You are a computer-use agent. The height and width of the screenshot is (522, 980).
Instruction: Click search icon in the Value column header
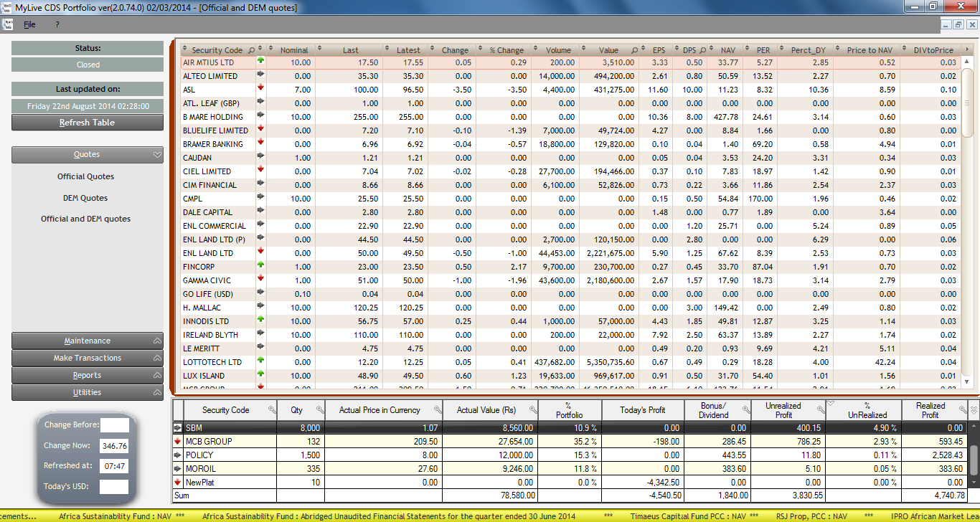tap(634, 50)
